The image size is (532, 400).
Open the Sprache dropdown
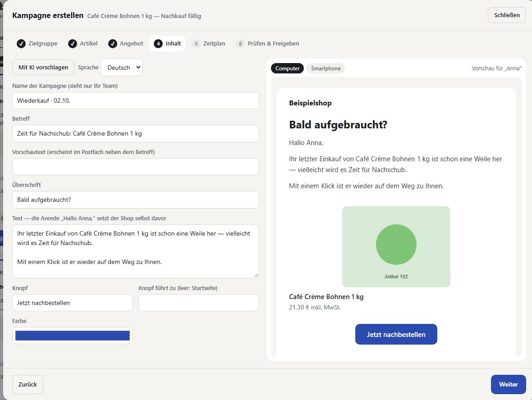click(x=121, y=68)
